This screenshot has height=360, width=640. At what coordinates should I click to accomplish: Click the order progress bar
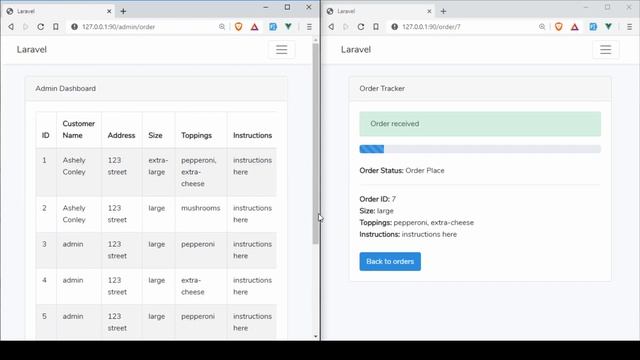(480, 149)
